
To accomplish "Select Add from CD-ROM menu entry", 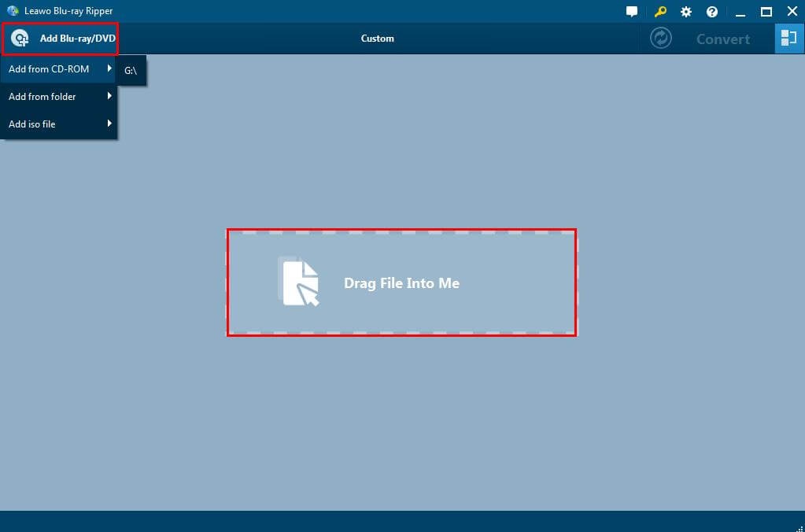I will pos(59,68).
